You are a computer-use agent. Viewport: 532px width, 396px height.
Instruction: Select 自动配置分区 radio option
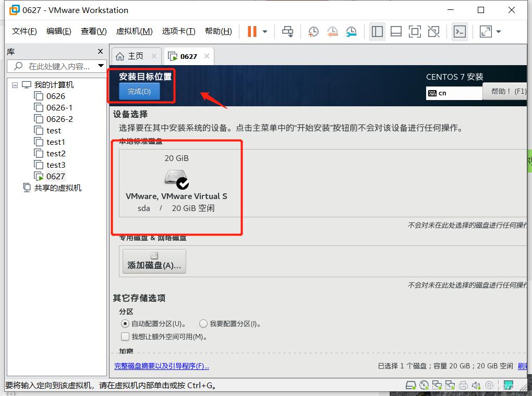tap(125, 324)
